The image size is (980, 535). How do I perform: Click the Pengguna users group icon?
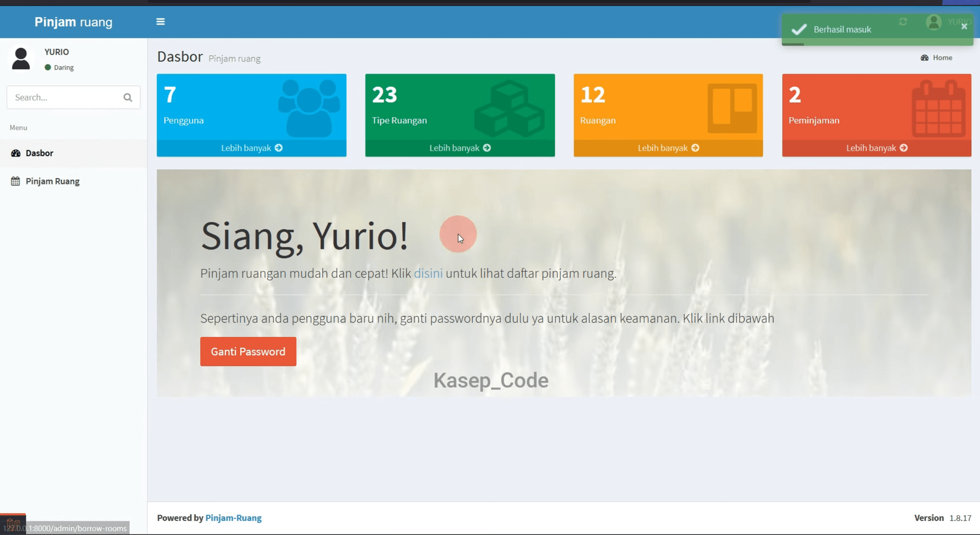309,108
